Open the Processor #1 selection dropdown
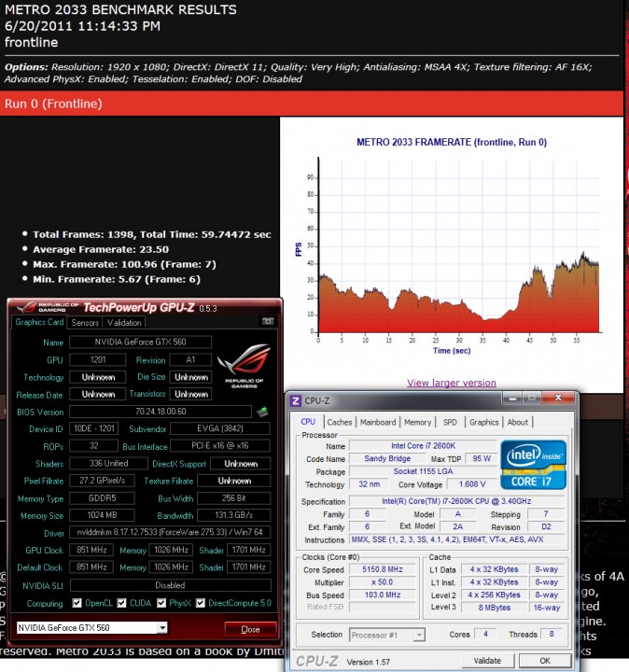Screen dimensions: 629x672 click(419, 635)
